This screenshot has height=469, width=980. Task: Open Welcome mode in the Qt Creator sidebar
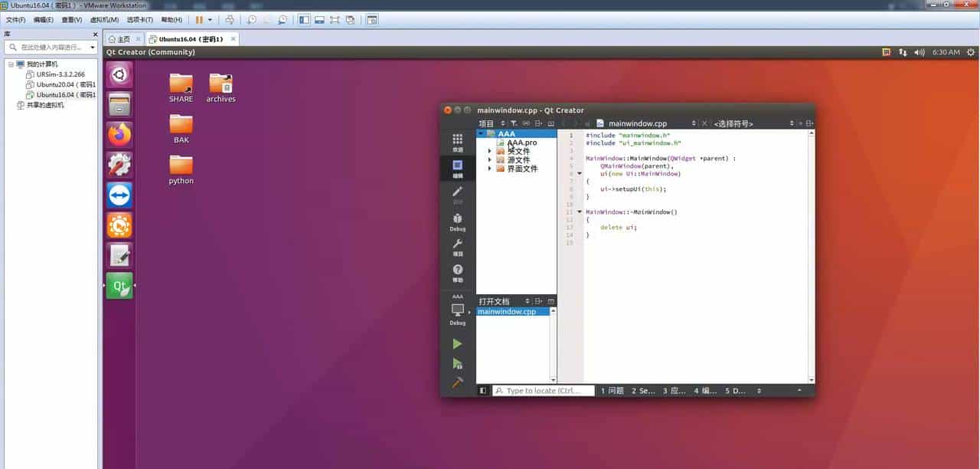(x=457, y=142)
